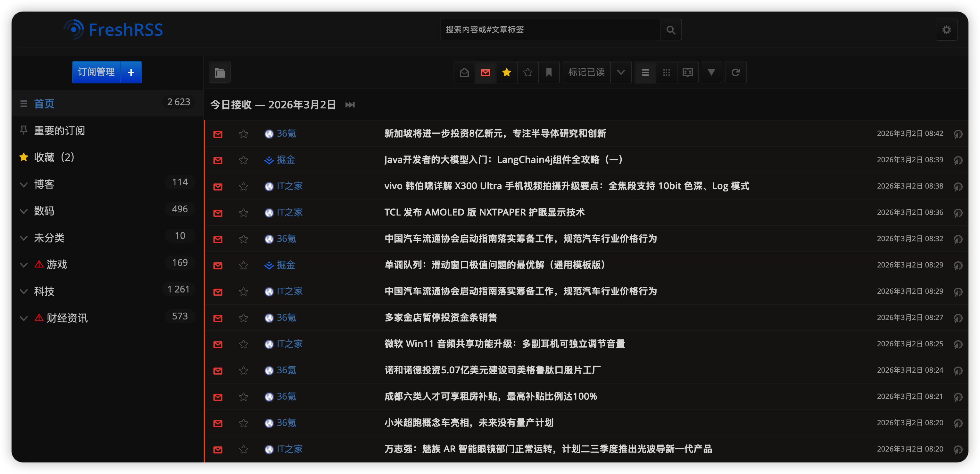The image size is (980, 474).
Task: Toggle showing read articles filter
Action: (x=464, y=72)
